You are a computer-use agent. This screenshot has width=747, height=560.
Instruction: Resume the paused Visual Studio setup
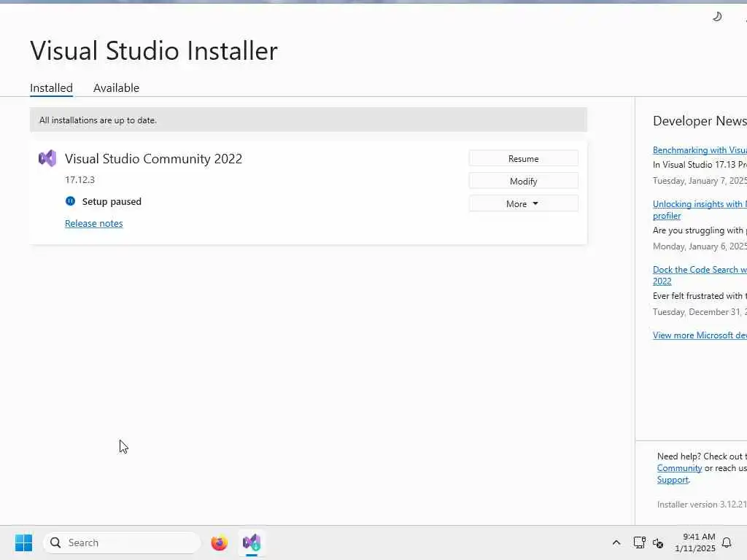pos(524,158)
